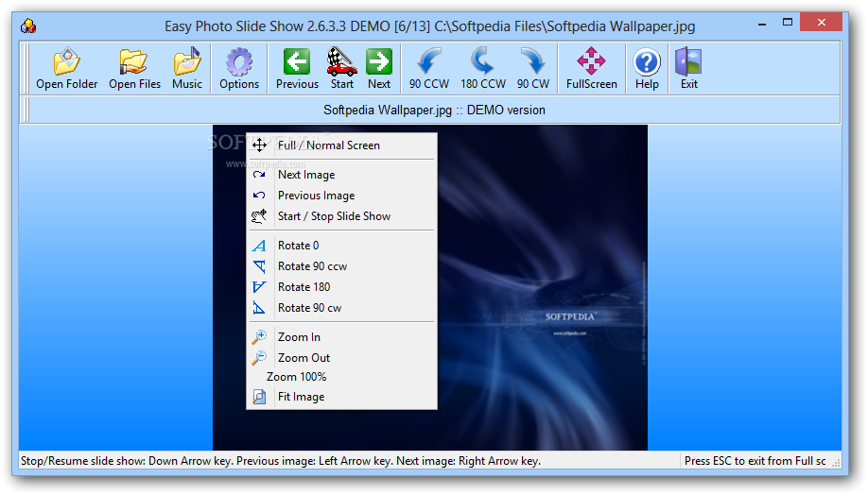Open Help question mark icon

coord(647,62)
